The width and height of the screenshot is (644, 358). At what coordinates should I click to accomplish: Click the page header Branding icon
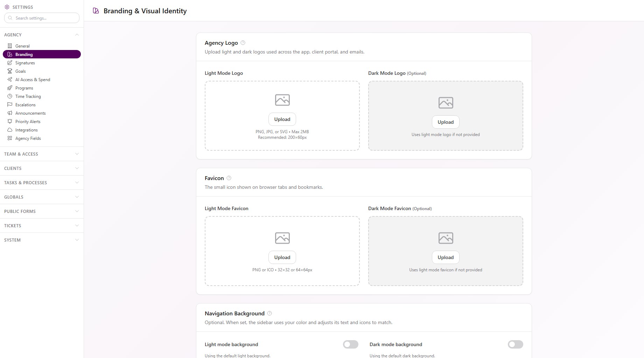[x=96, y=11]
